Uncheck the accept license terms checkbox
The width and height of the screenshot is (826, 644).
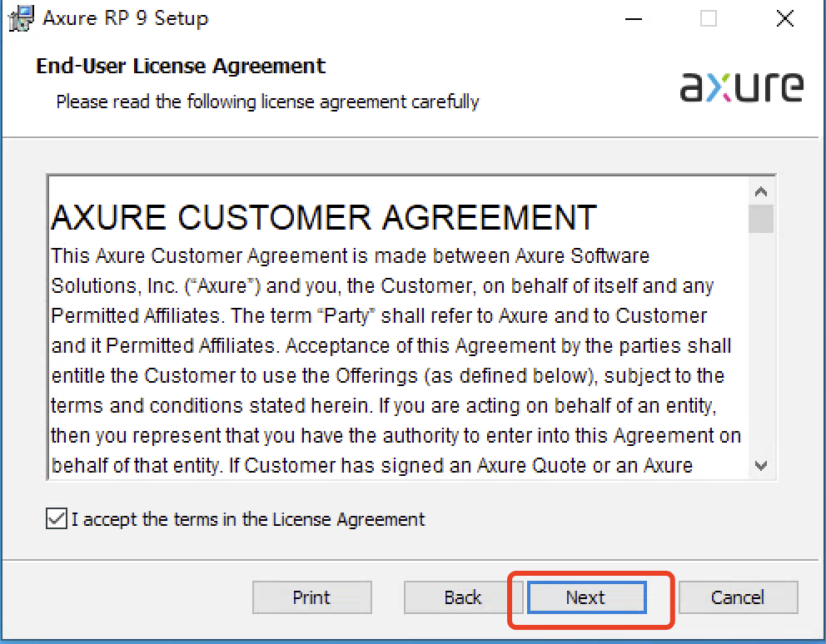[57, 520]
